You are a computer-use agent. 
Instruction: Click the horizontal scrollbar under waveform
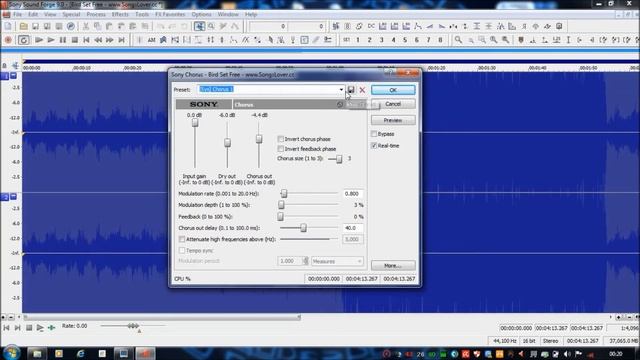162,317
